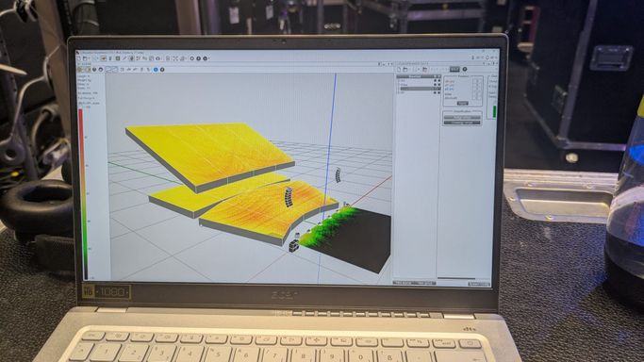The image size is (644, 362).
Task: Click the perspective plane view icon in viewport toolbar
Action: coord(111,70)
